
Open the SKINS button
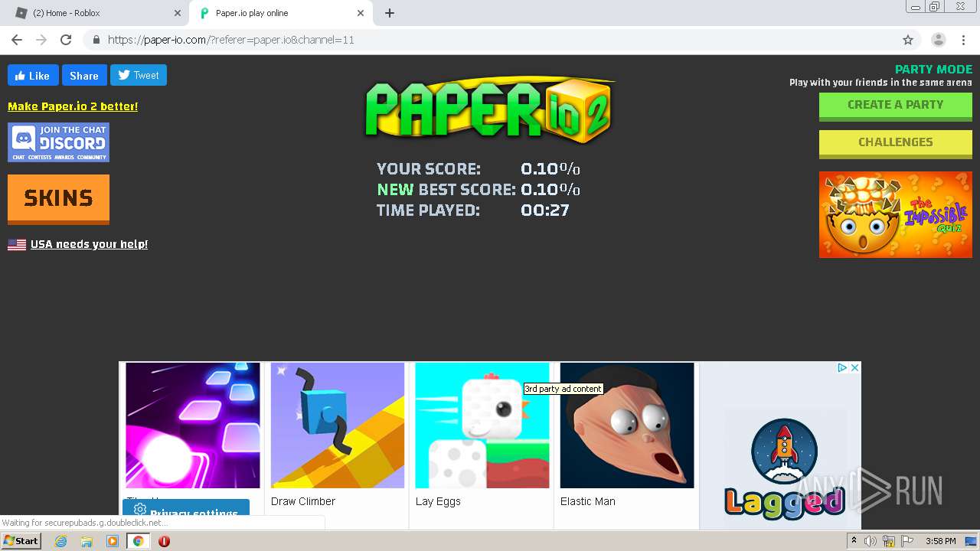coord(58,199)
